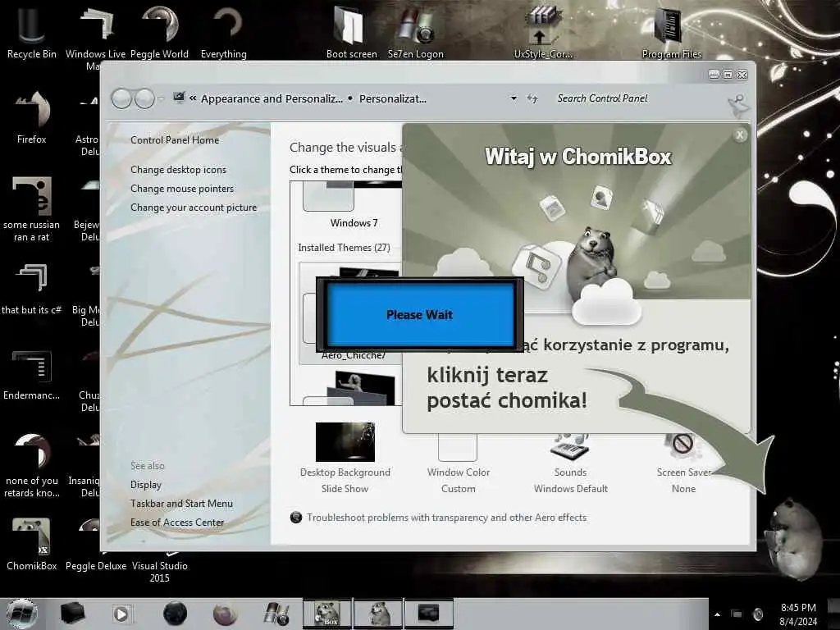Image resolution: width=840 pixels, height=630 pixels.
Task: Open the address bar history dropdown
Action: pos(514,98)
